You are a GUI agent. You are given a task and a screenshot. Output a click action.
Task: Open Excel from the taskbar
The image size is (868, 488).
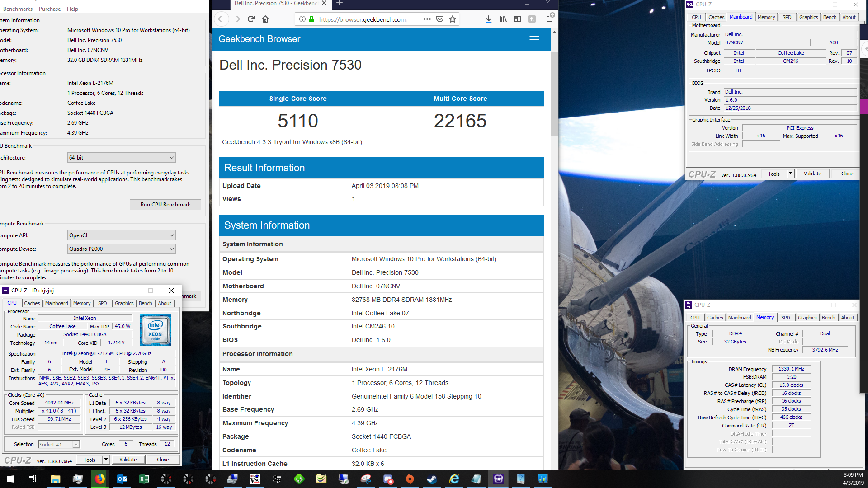tap(144, 479)
